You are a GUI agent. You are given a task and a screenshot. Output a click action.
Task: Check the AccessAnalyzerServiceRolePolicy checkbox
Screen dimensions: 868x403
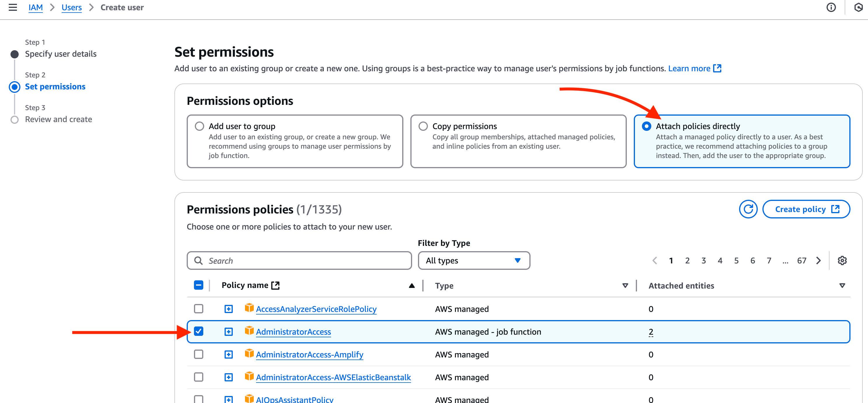tap(199, 309)
